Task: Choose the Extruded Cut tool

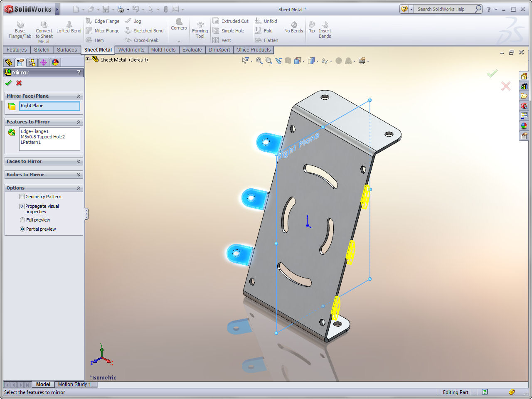Action: 231,21
